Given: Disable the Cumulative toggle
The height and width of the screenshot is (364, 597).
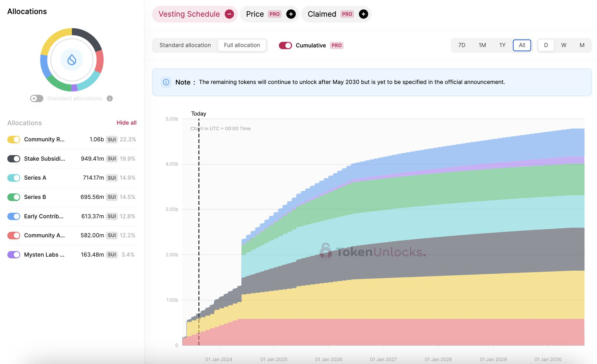Looking at the screenshot, I should (x=285, y=45).
